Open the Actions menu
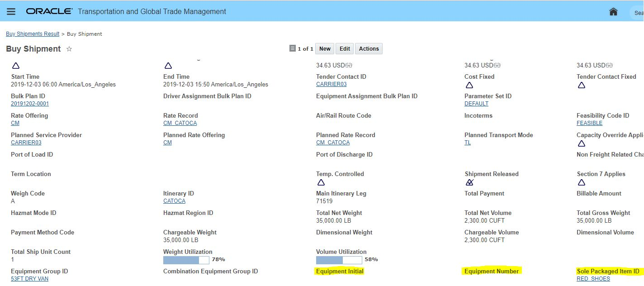 369,49
